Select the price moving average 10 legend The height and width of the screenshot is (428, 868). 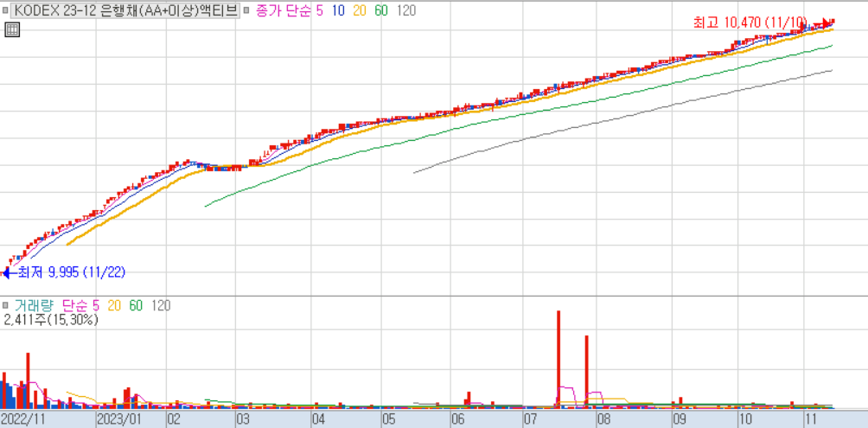click(x=339, y=10)
